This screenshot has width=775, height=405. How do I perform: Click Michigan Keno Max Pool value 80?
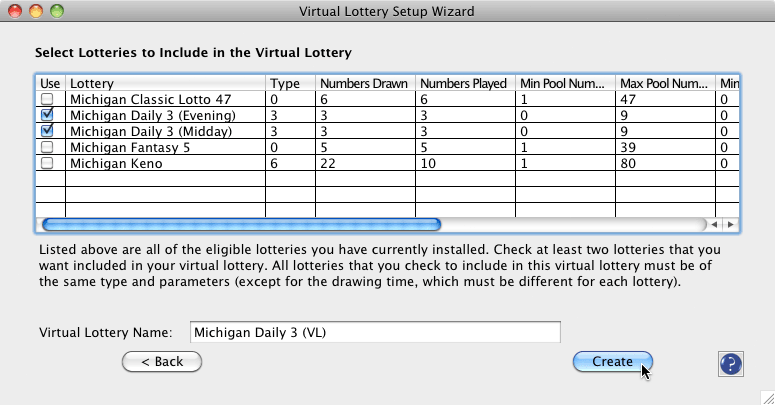[x=628, y=163]
